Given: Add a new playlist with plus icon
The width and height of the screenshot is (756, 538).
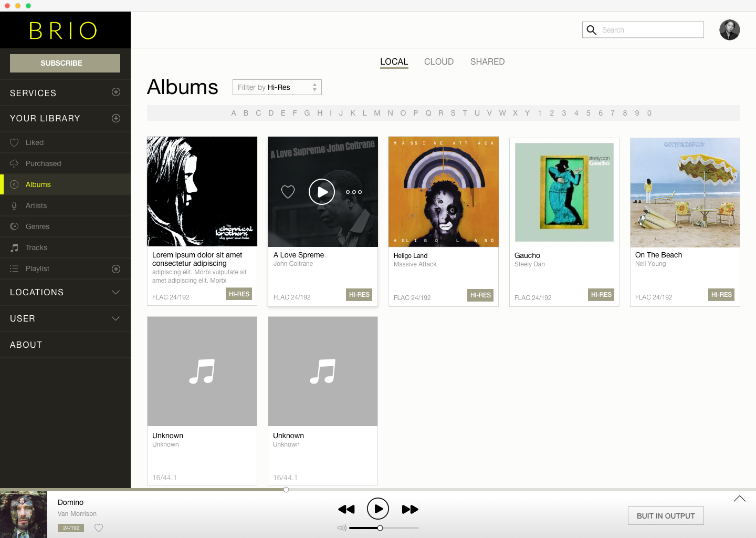Looking at the screenshot, I should [116, 269].
